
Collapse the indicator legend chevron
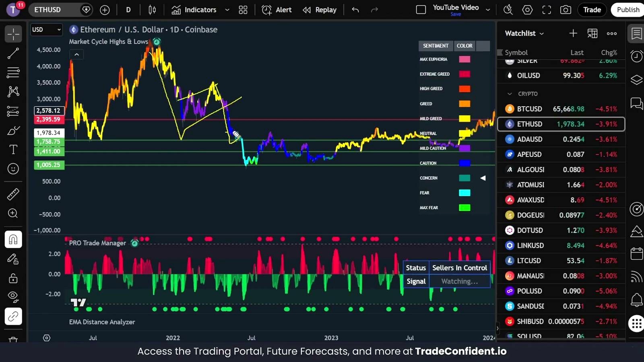[76, 54]
